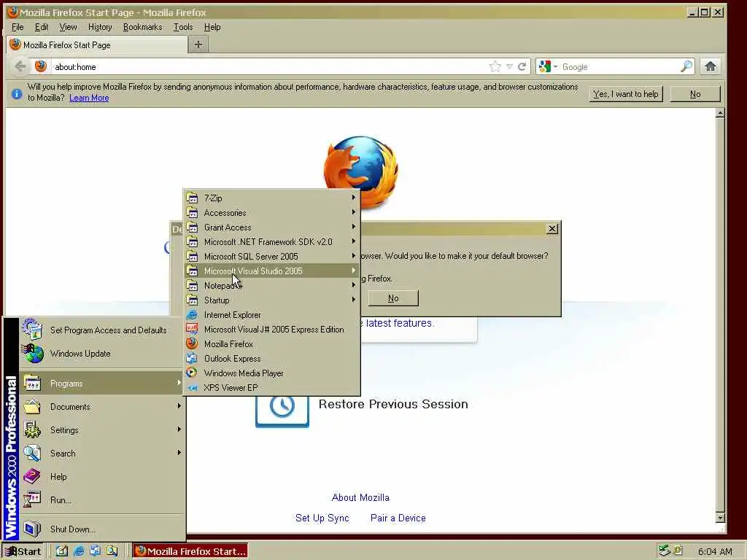Open Outlook Express from Programs menu
The height and width of the screenshot is (560, 747).
271,359
